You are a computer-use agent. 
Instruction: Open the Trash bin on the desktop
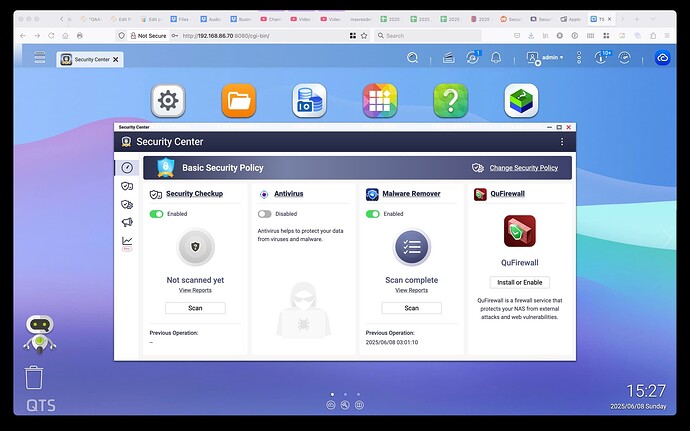click(34, 377)
